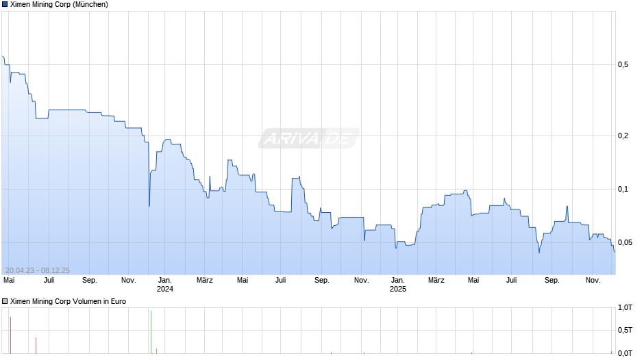Click the 'Jan. 2024' axis label
The image size is (644, 360).
pos(165,285)
